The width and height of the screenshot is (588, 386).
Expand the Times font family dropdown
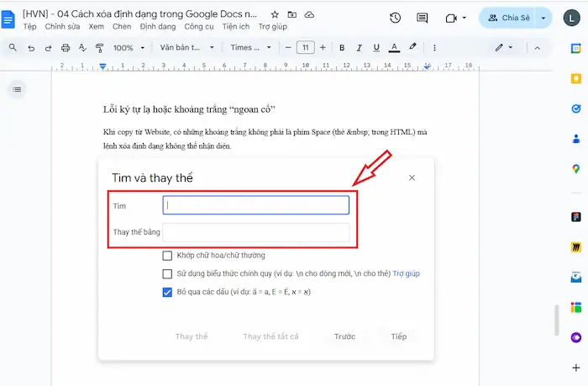coord(251,48)
